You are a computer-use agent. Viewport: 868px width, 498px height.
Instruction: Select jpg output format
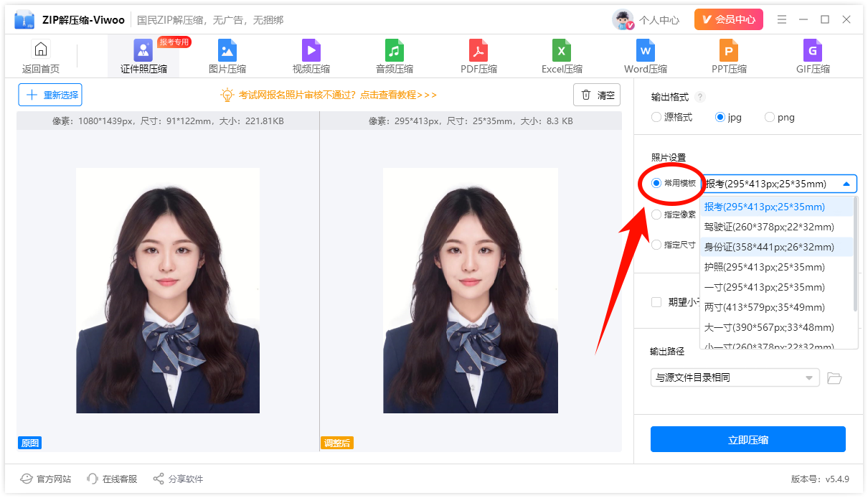[x=728, y=117]
